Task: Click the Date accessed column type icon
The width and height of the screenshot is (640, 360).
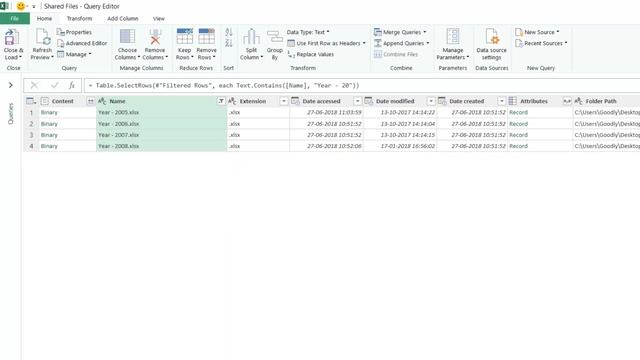Action: point(295,101)
